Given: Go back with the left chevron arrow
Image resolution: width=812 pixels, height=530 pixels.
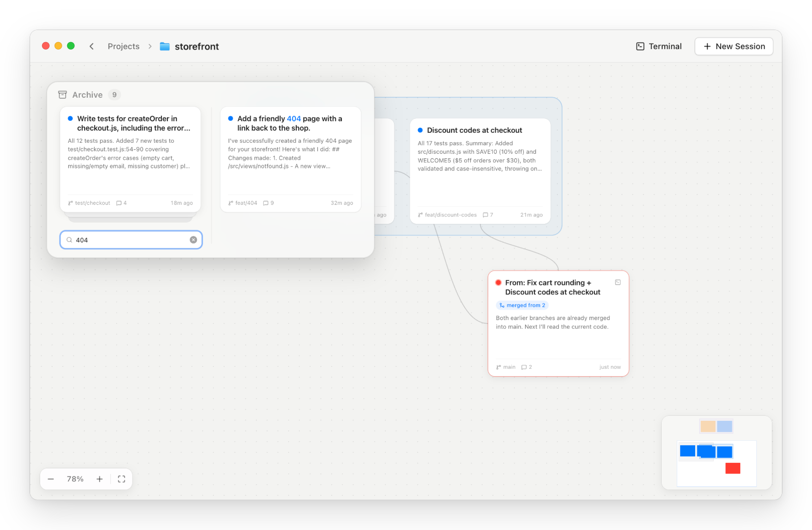Looking at the screenshot, I should 92,46.
